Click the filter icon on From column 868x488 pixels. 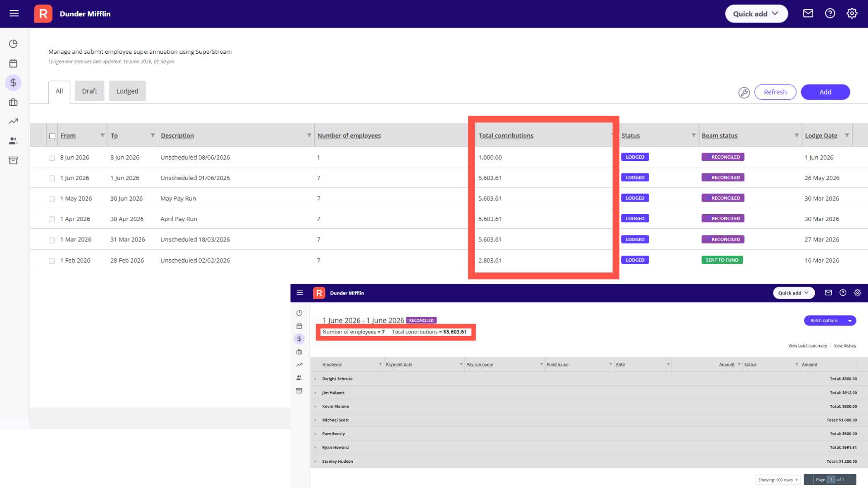click(x=103, y=135)
